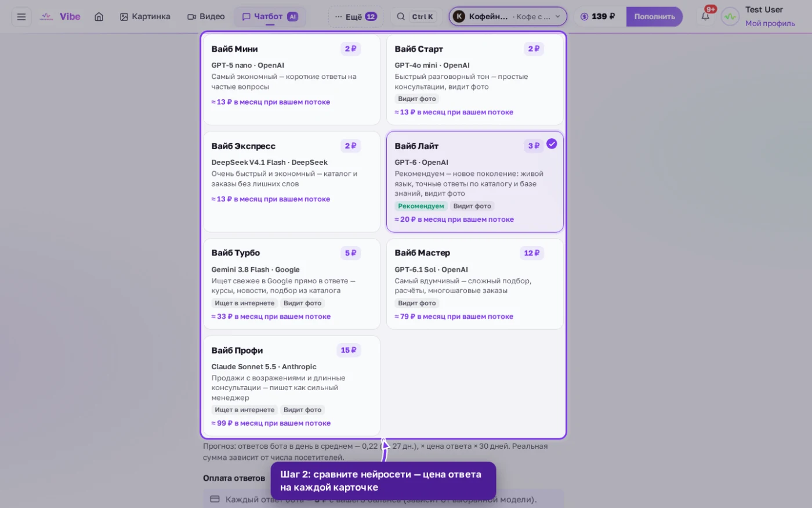The image size is (812, 508).
Task: Select the Вайб Мини model card
Action: (x=291, y=80)
